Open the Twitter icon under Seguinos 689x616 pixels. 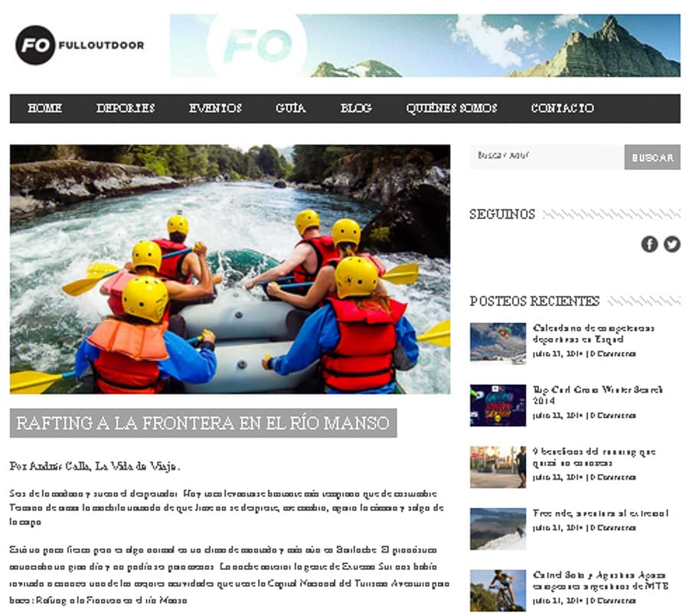tap(671, 244)
